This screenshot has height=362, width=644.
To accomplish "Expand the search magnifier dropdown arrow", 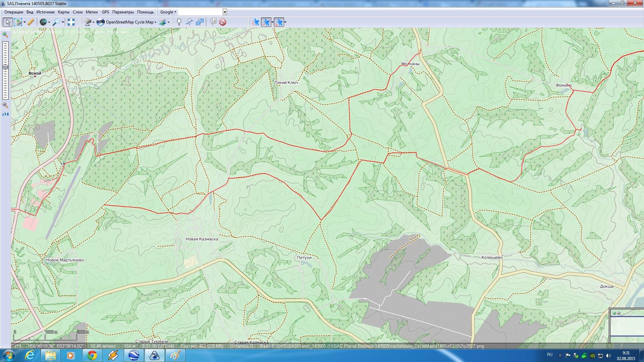I will [x=62, y=22].
